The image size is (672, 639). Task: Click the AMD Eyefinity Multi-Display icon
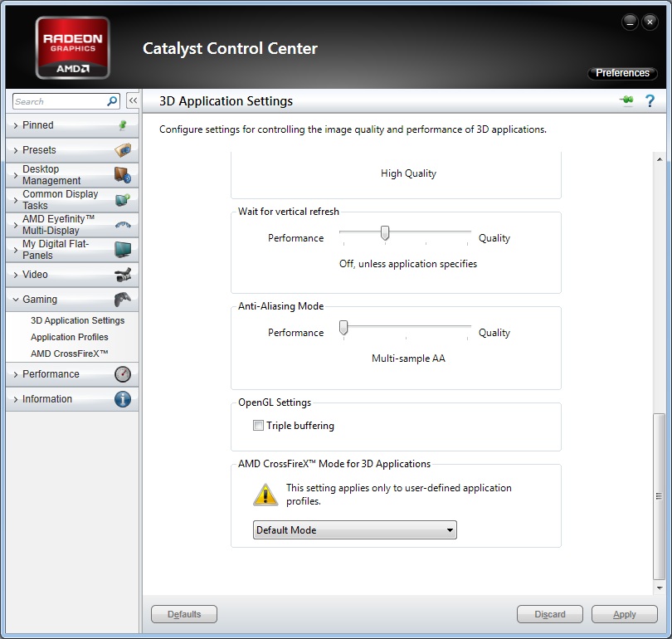pyautogui.click(x=123, y=225)
